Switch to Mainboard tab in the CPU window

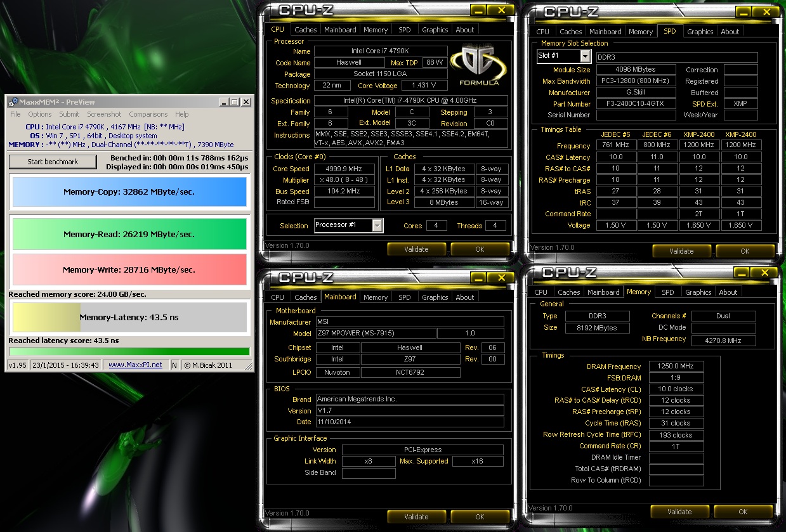(340, 30)
